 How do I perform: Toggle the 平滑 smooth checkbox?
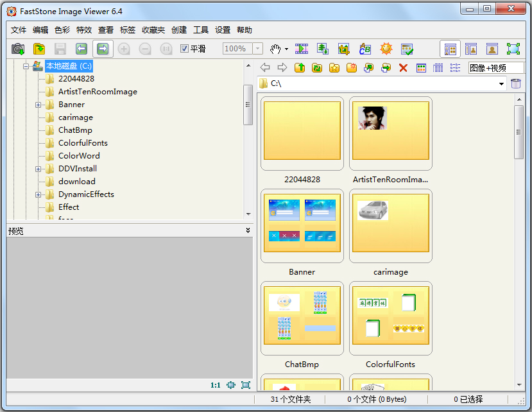click(184, 49)
